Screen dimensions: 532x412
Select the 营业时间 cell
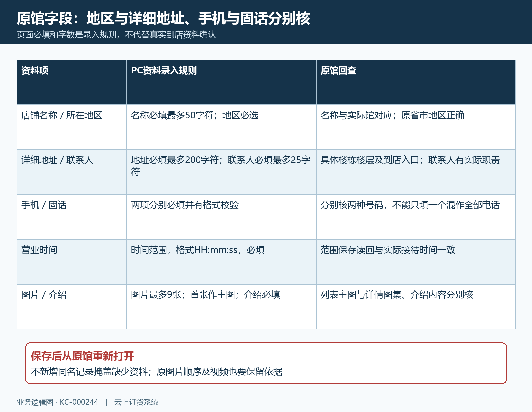tap(71, 262)
